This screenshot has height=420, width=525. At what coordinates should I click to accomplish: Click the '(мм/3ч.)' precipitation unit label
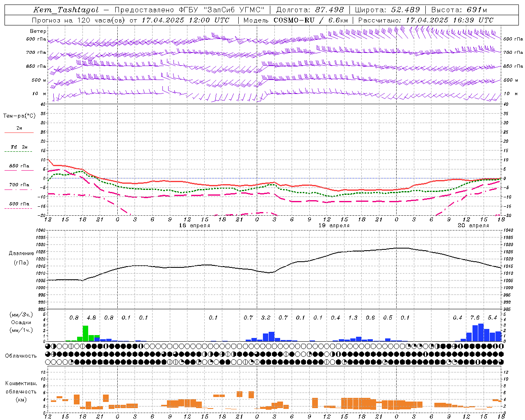(x=21, y=315)
